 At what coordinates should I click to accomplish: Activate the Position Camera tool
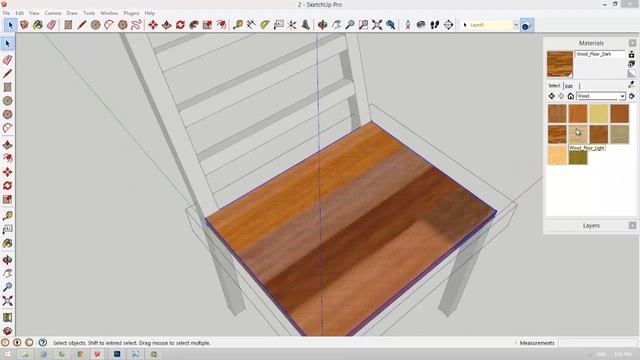[407, 25]
